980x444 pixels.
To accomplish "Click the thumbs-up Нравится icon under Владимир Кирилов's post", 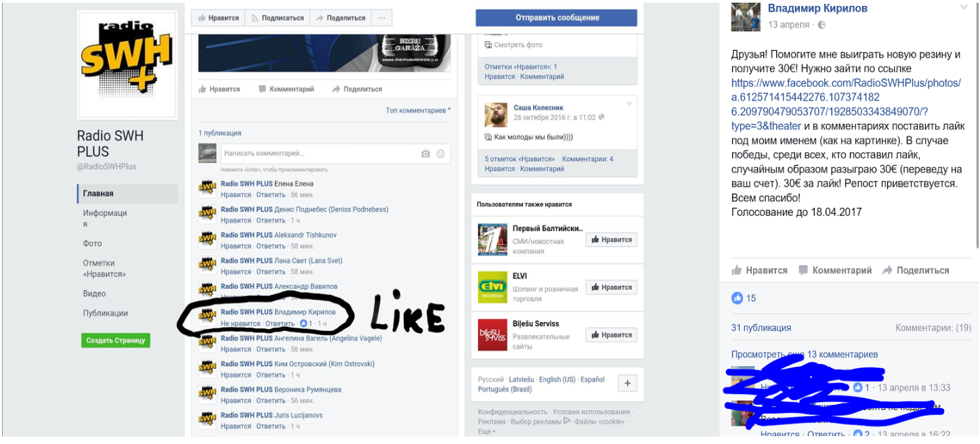I will coord(737,270).
